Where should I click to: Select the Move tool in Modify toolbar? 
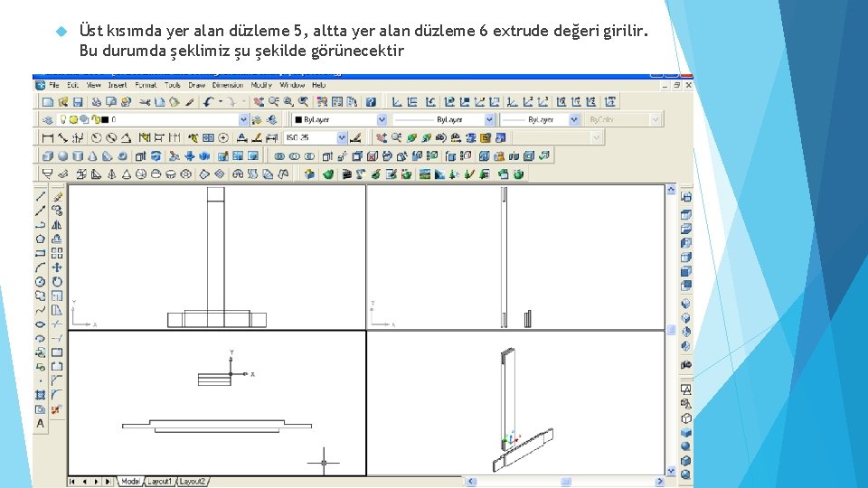(57, 267)
